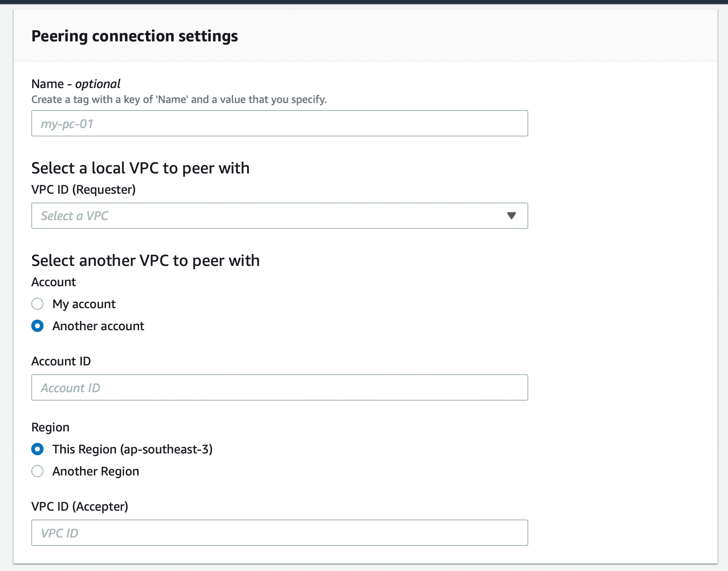
Task: Click the "VPC ID (Accepter)" field label
Action: click(80, 506)
